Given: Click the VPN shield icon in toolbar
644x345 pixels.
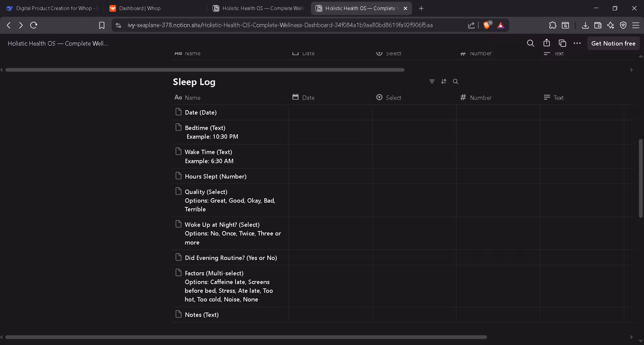Looking at the screenshot, I should click(x=623, y=25).
